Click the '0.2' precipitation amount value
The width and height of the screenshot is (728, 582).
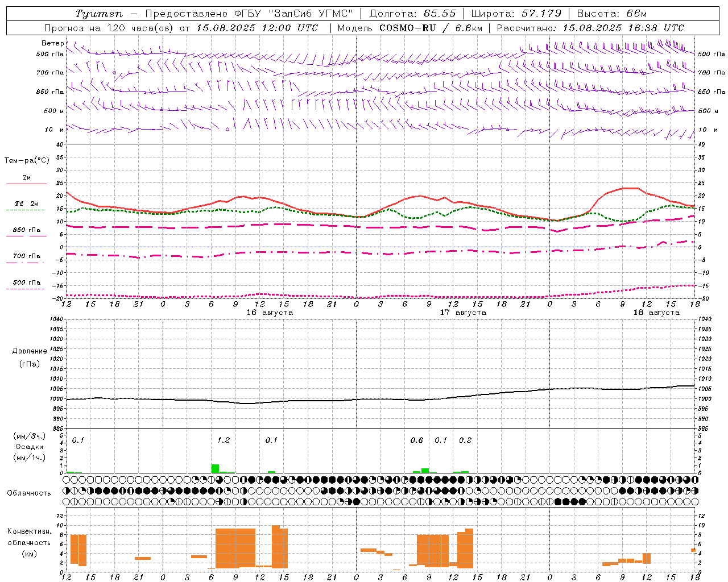point(465,440)
